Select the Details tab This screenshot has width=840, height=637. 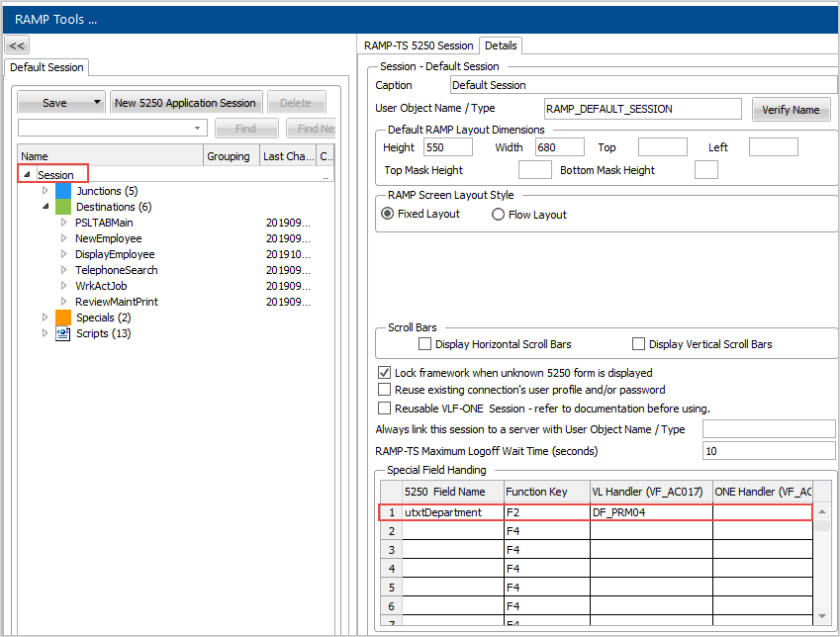coord(501,45)
